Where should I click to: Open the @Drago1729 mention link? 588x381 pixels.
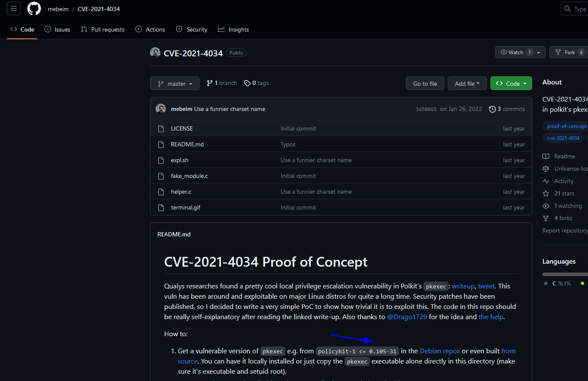[x=407, y=317]
